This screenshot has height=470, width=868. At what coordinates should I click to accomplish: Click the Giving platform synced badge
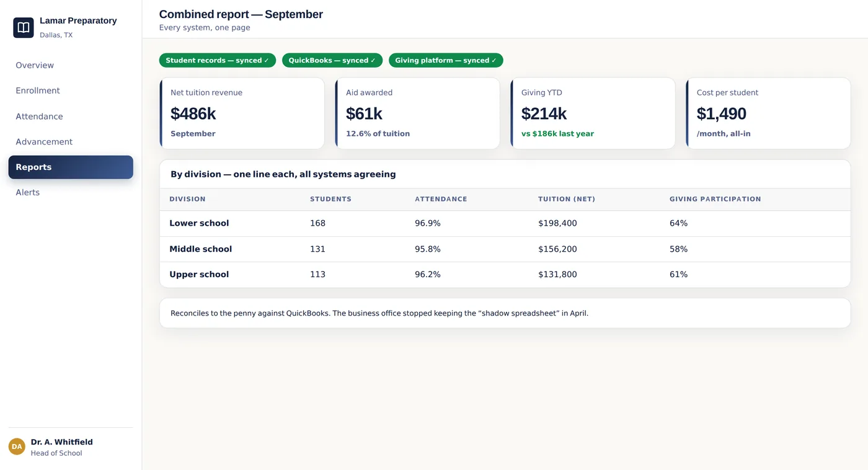pyautogui.click(x=446, y=60)
